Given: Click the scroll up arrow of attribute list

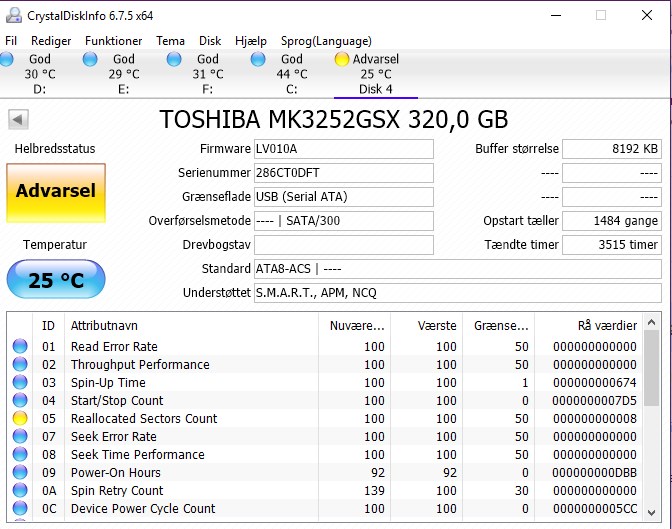Looking at the screenshot, I should pyautogui.click(x=652, y=322).
